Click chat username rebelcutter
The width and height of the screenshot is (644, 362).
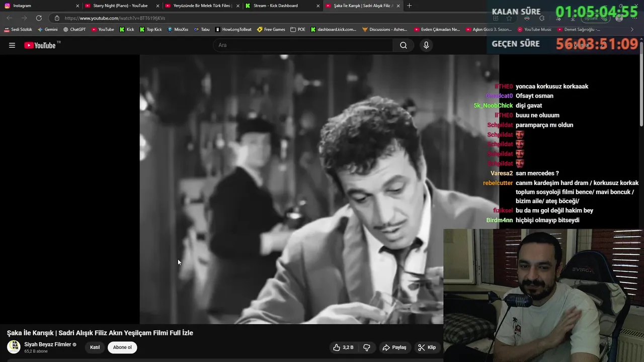(x=498, y=183)
